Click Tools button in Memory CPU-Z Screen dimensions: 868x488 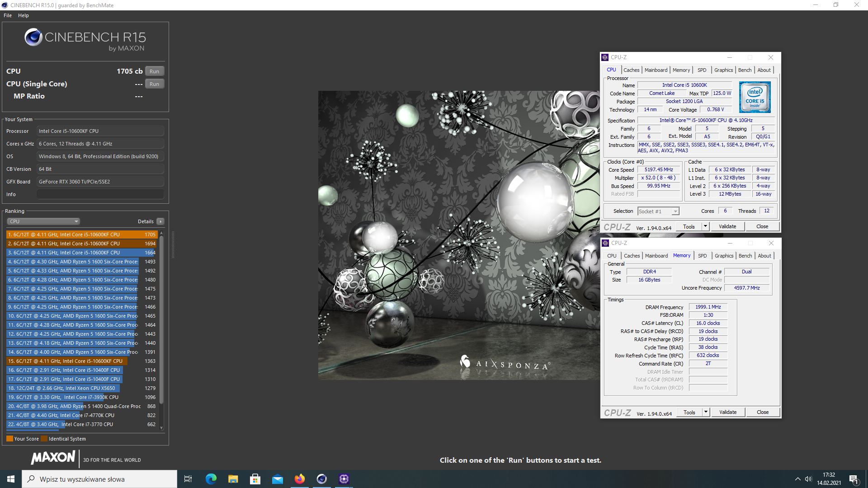pos(689,412)
